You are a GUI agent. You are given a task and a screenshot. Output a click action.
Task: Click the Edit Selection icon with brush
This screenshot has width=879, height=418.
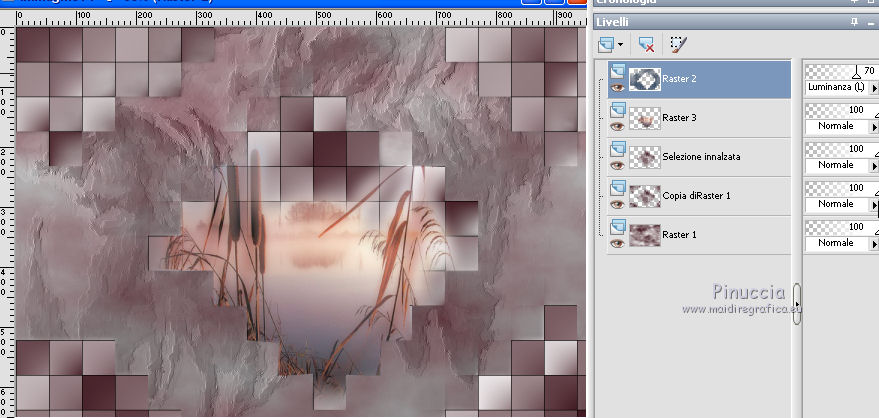tap(678, 45)
